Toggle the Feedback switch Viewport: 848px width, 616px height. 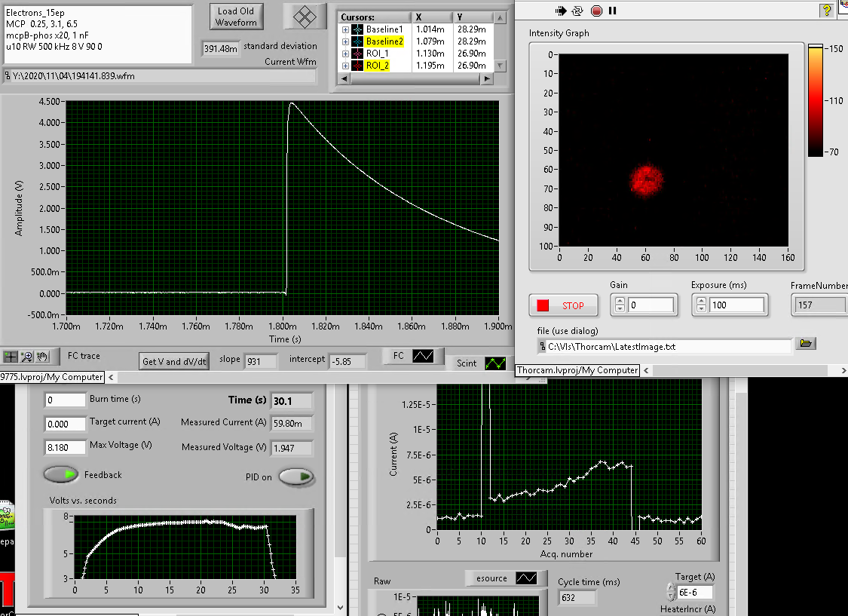62,475
